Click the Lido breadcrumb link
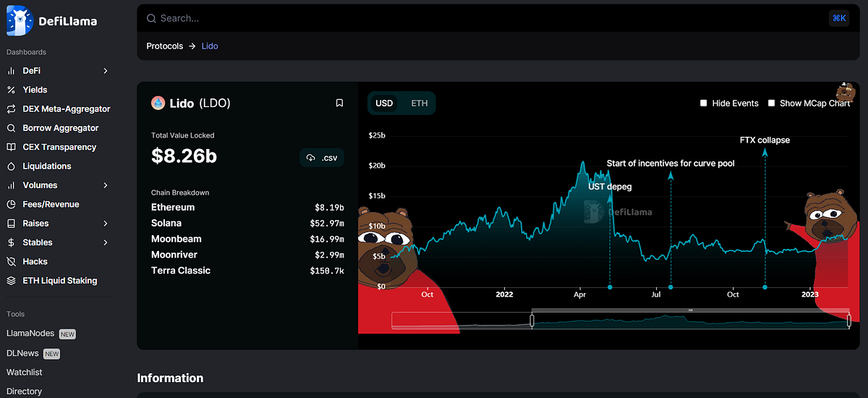This screenshot has width=868, height=398. 210,46
